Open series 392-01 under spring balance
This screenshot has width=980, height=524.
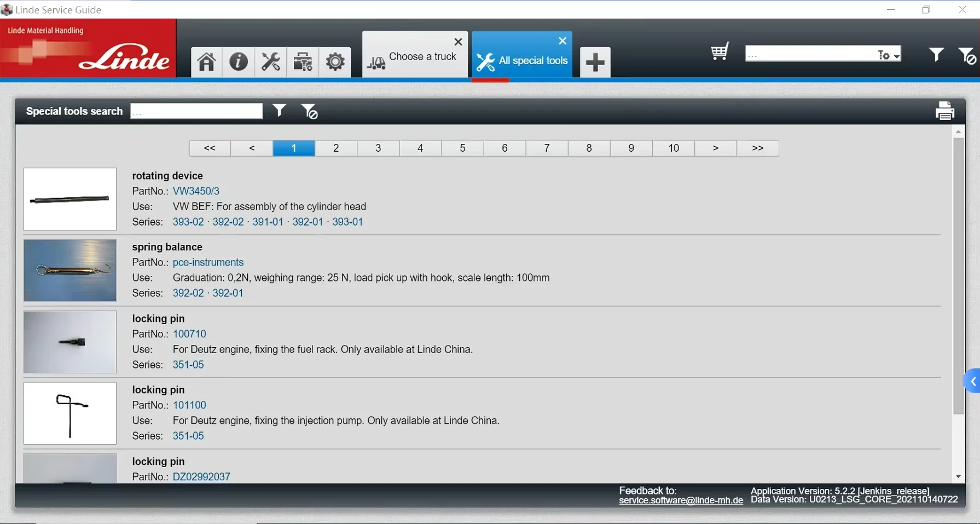(228, 293)
